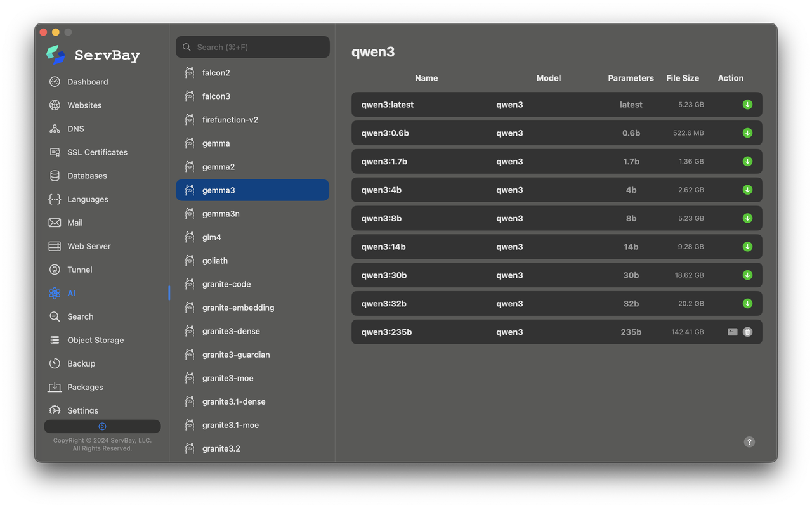The image size is (812, 508).
Task: Click the Packages download-tray icon
Action: (x=55, y=387)
